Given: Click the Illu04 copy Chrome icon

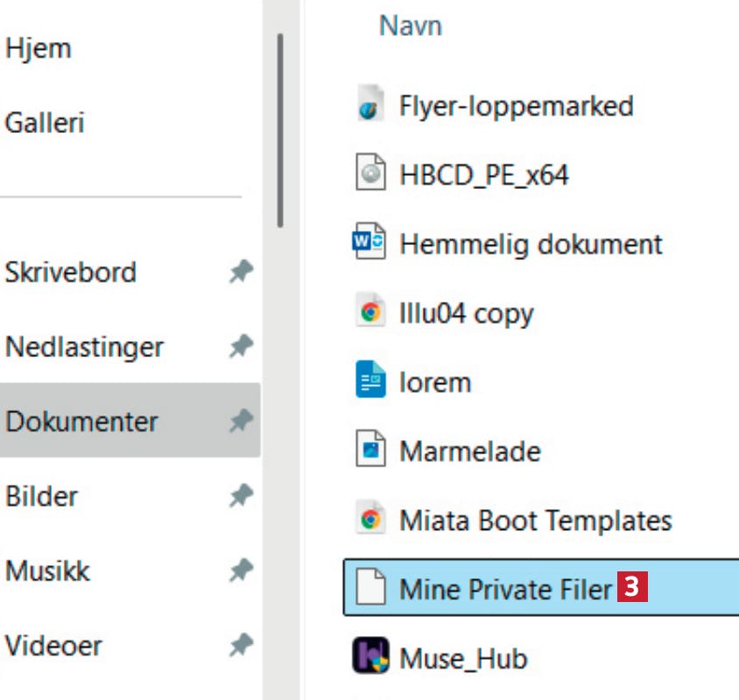Looking at the screenshot, I should pos(370,311).
